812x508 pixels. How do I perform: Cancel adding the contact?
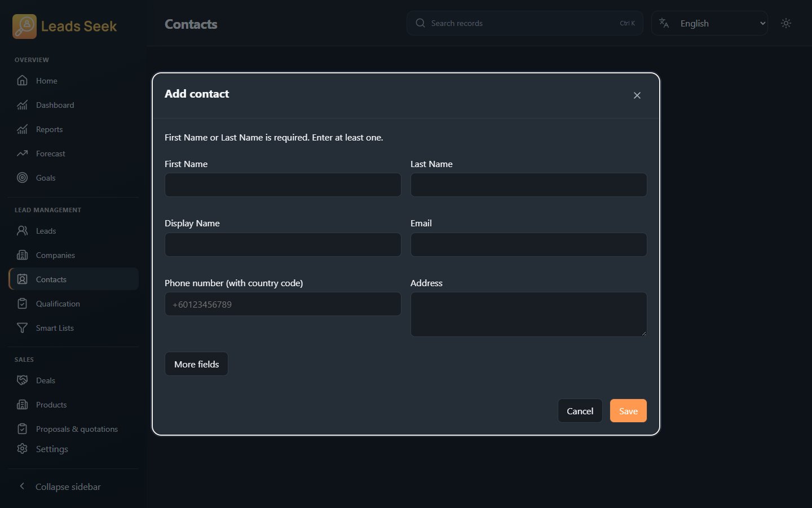[580, 411]
